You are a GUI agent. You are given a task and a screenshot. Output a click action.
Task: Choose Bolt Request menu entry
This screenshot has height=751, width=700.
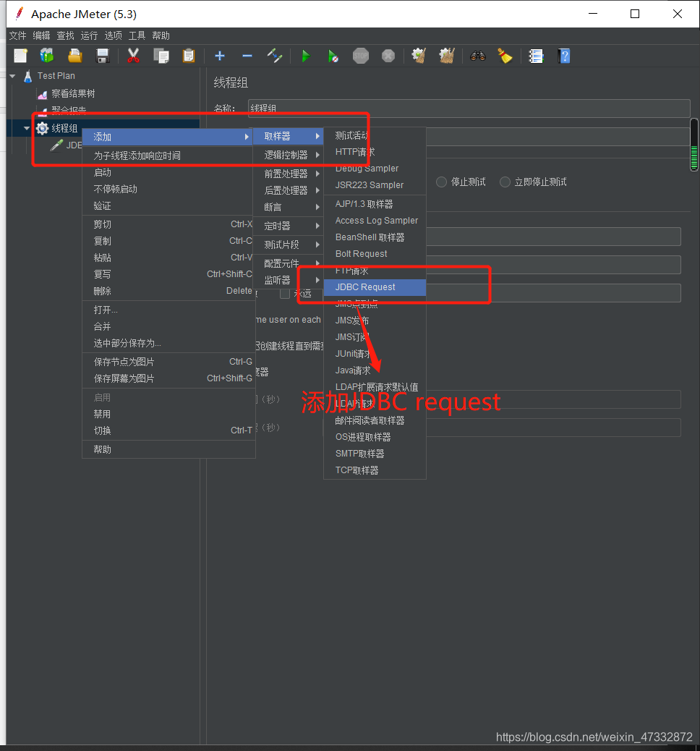(x=375, y=254)
